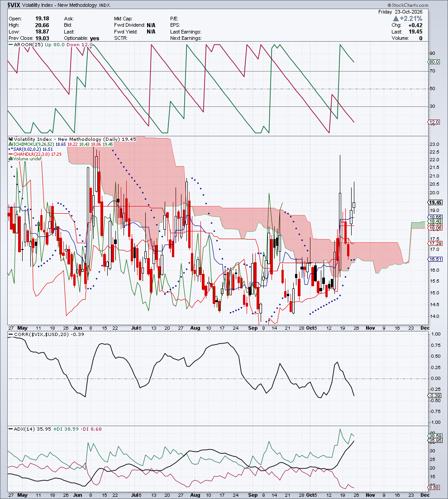Click the AROON(25) indicator legend label
This screenshot has height=499, width=448.
(x=28, y=44)
